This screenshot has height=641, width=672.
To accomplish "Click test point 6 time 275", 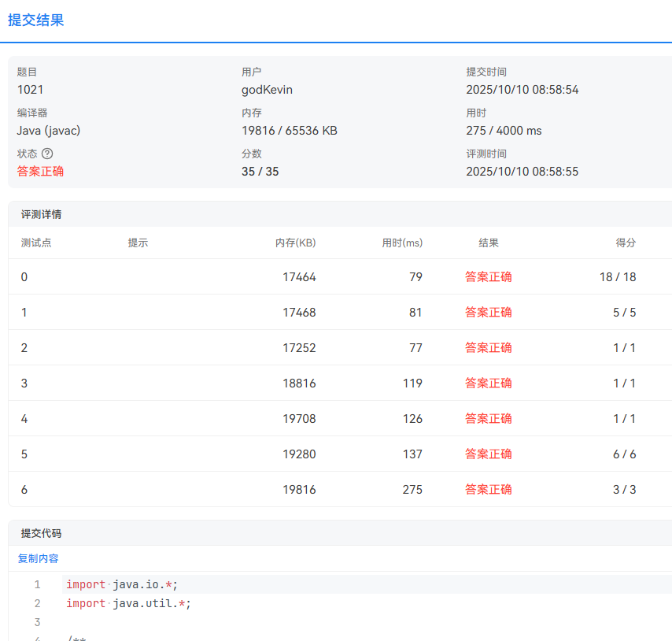I will [412, 490].
